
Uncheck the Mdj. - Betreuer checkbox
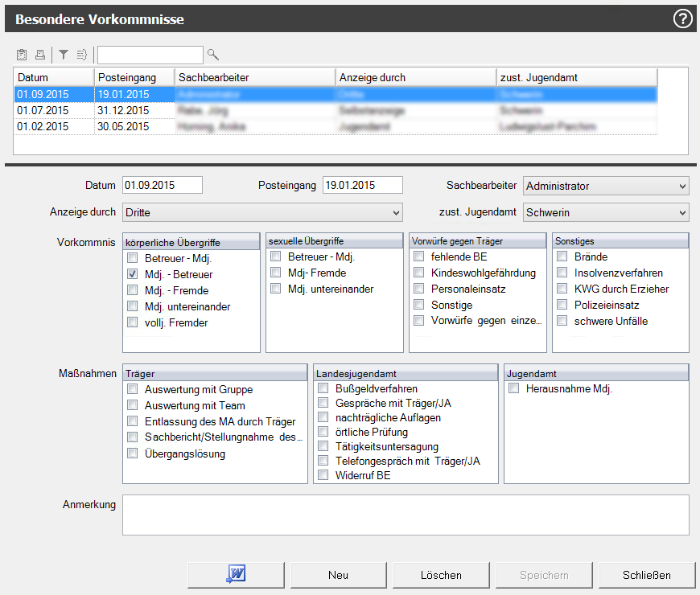point(133,274)
